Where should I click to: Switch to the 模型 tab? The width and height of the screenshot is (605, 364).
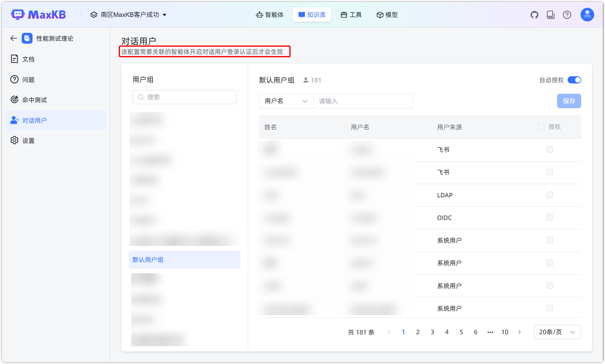(387, 14)
